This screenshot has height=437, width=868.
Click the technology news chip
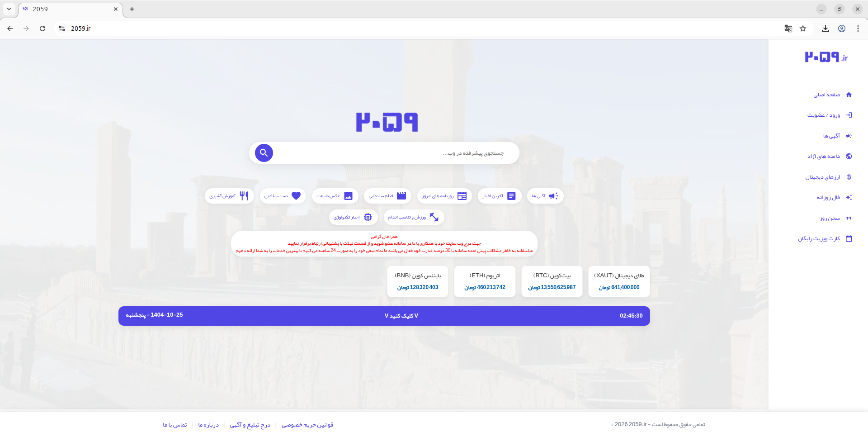point(353,217)
